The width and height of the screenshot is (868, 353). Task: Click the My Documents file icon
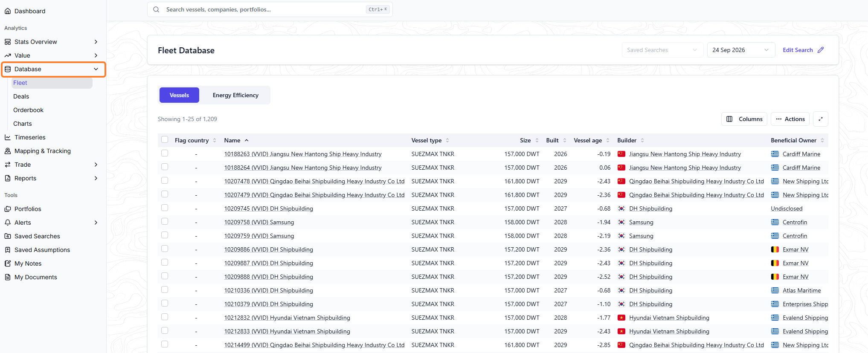(x=8, y=277)
